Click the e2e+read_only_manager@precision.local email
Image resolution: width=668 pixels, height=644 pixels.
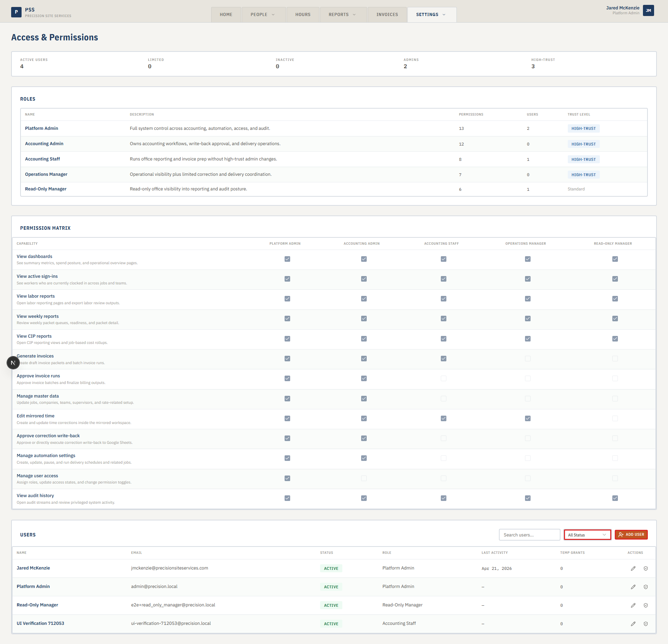[x=173, y=605]
